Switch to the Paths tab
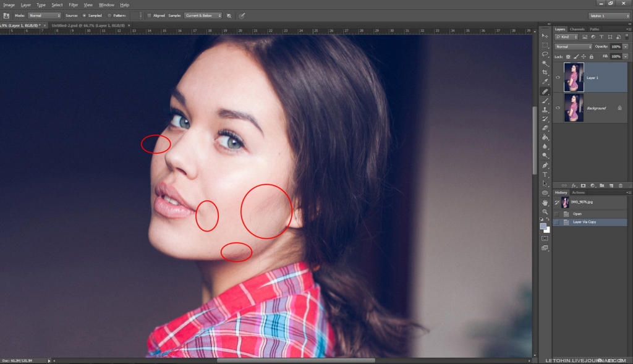Image resolution: width=633 pixels, height=364 pixels. pos(594,29)
